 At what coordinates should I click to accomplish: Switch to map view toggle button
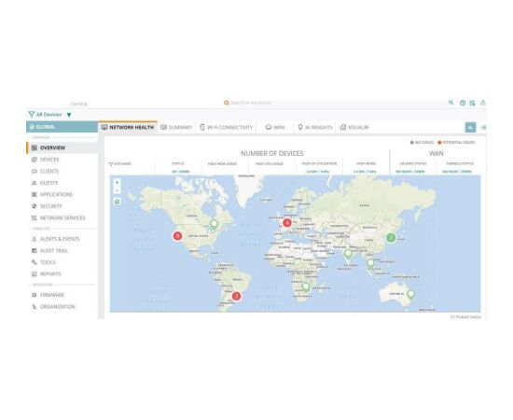tap(470, 127)
